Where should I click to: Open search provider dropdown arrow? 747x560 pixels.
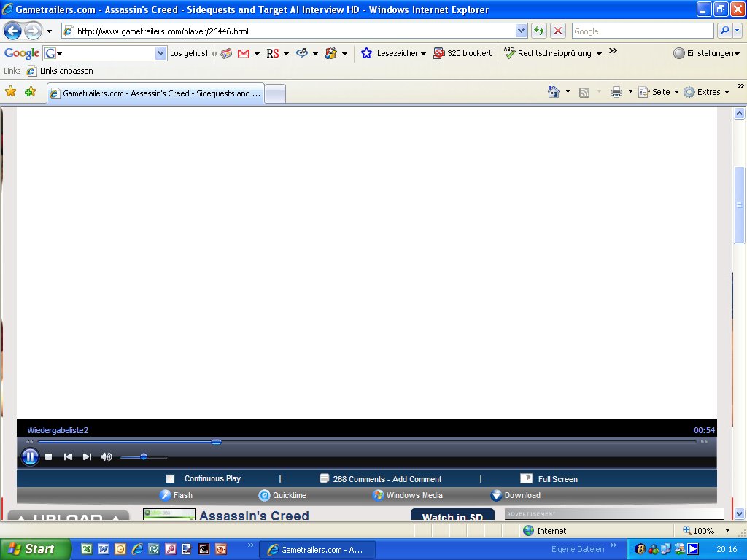pyautogui.click(x=737, y=31)
